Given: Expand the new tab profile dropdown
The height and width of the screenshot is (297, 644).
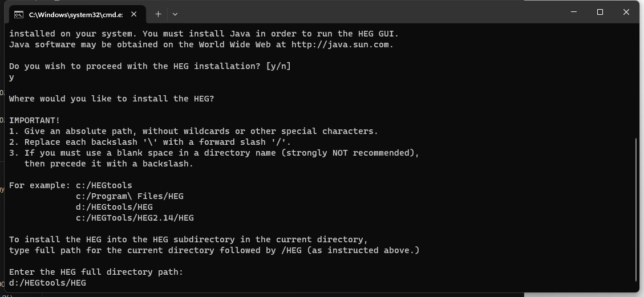Looking at the screenshot, I should coord(175,14).
